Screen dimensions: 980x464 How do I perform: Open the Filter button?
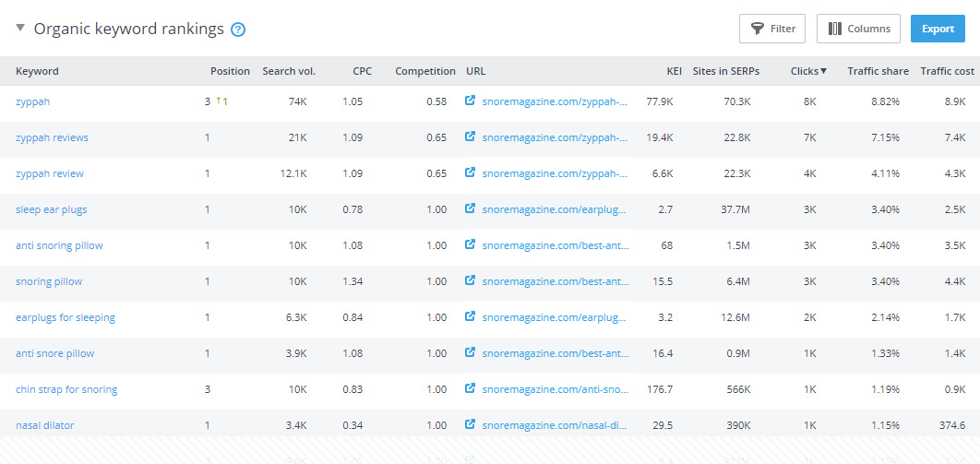771,29
